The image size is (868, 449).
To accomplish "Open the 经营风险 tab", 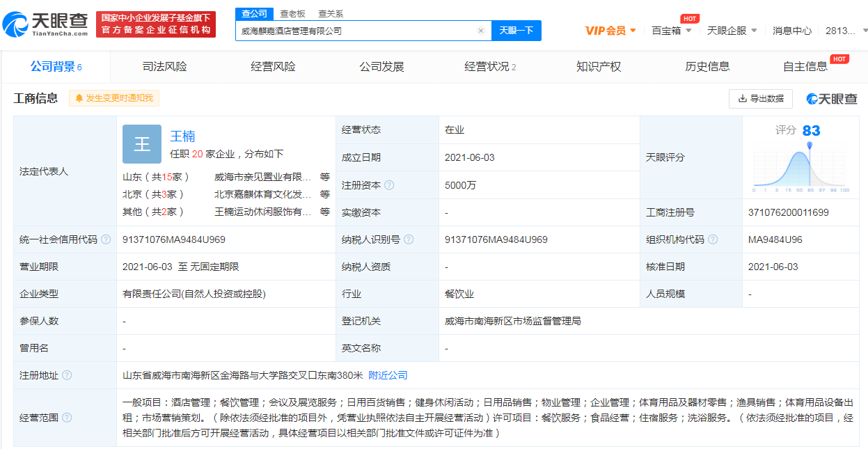I will 274,67.
